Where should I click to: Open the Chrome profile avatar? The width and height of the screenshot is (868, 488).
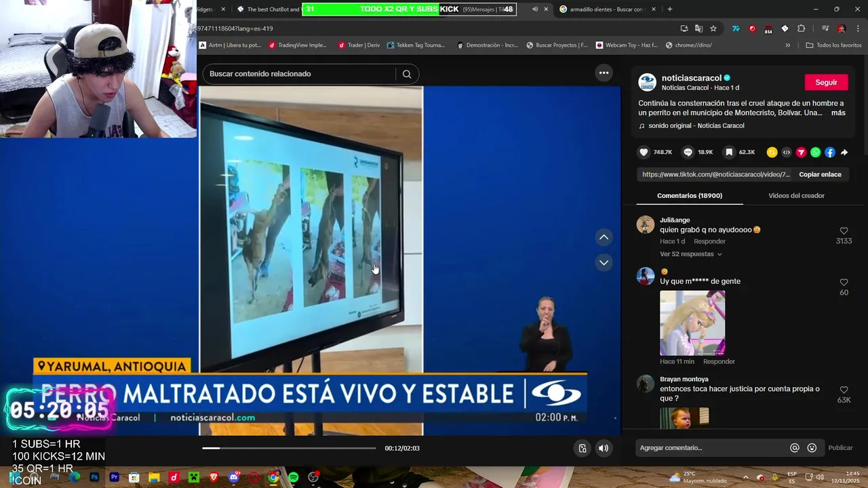tap(842, 28)
